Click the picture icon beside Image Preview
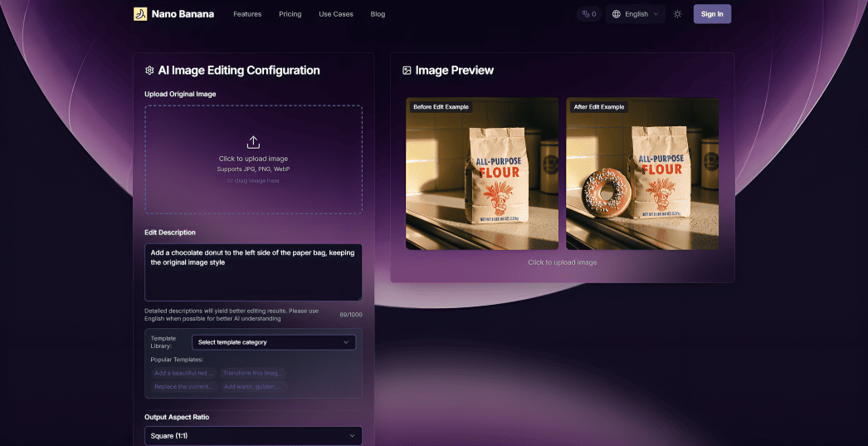This screenshot has height=446, width=868. click(407, 71)
